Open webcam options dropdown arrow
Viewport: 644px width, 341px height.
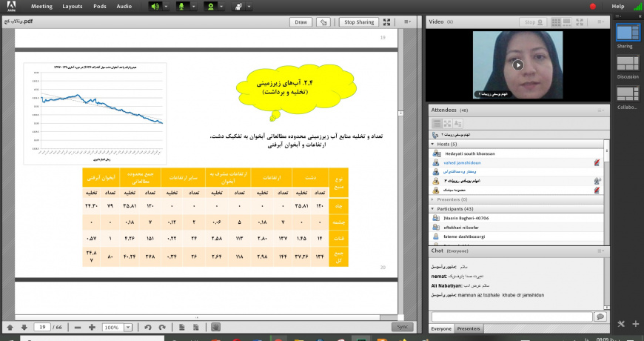coord(221,7)
